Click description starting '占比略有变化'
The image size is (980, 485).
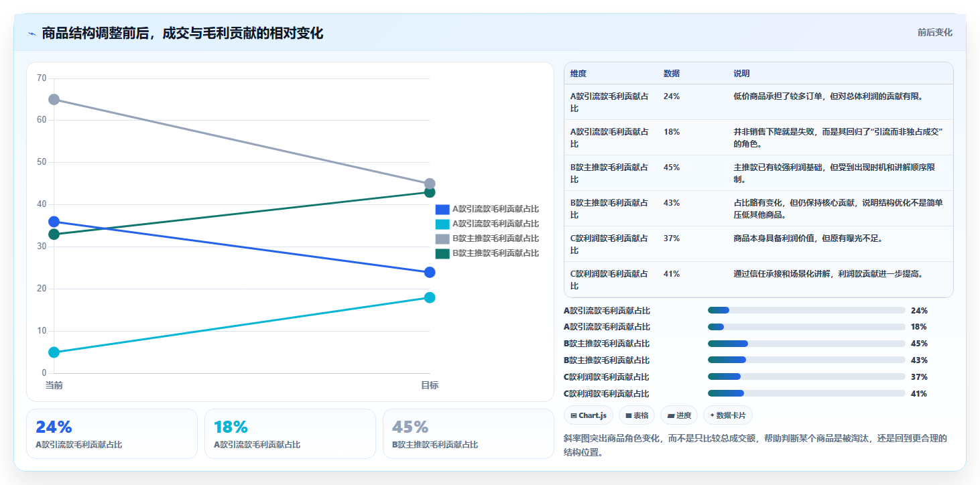[x=839, y=208]
